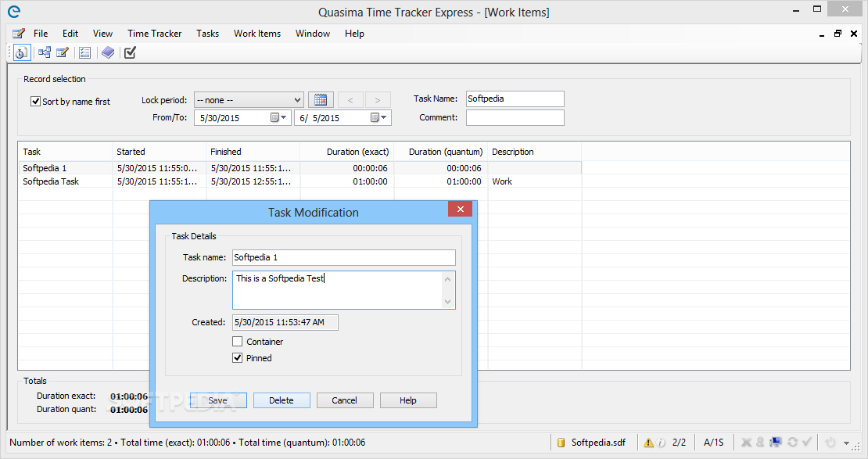Click the document icon left of File menu
Screen dimensions: 868x459
click(18, 33)
